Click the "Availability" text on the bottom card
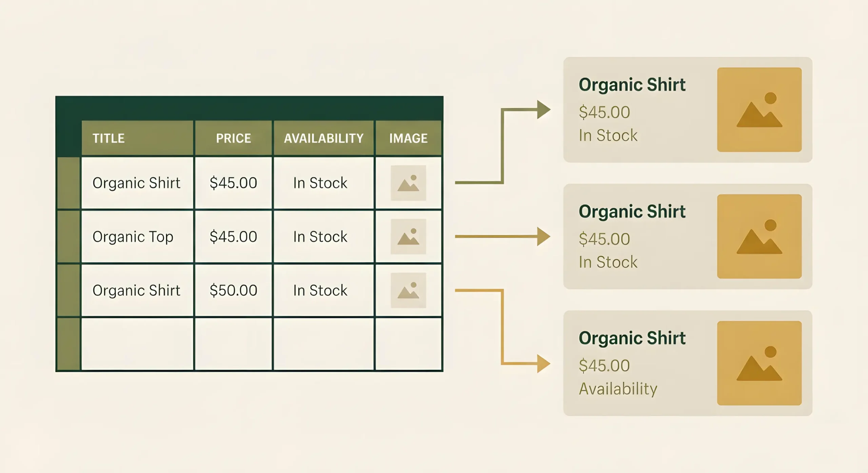Viewport: 868px width, 473px height. [x=618, y=389]
